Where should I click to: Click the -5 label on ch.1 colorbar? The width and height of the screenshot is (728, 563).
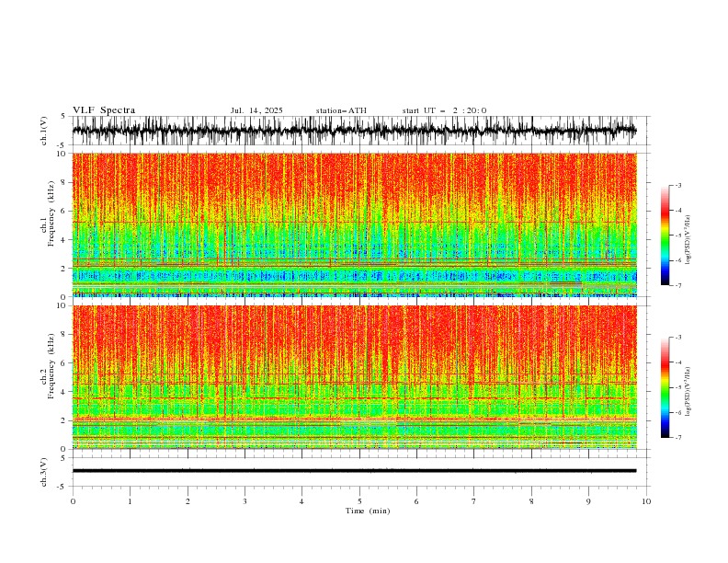click(x=677, y=236)
